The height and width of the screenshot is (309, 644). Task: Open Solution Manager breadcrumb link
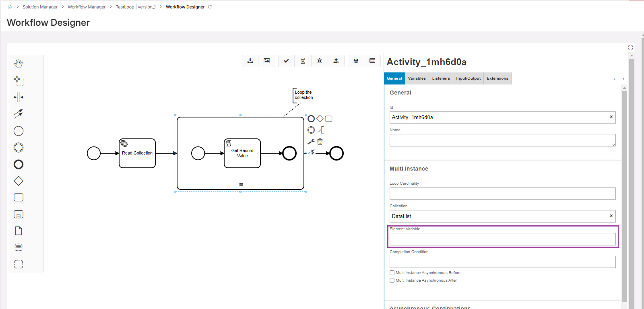(40, 7)
